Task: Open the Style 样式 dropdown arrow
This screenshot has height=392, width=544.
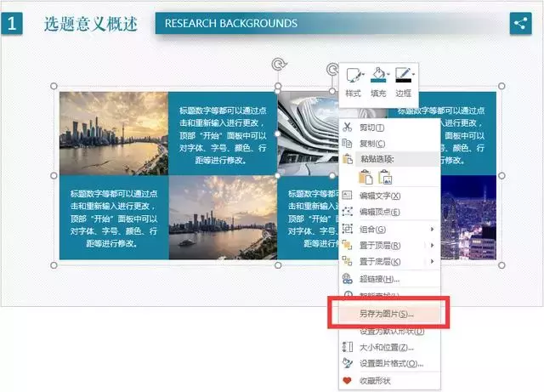Action: coord(363,74)
